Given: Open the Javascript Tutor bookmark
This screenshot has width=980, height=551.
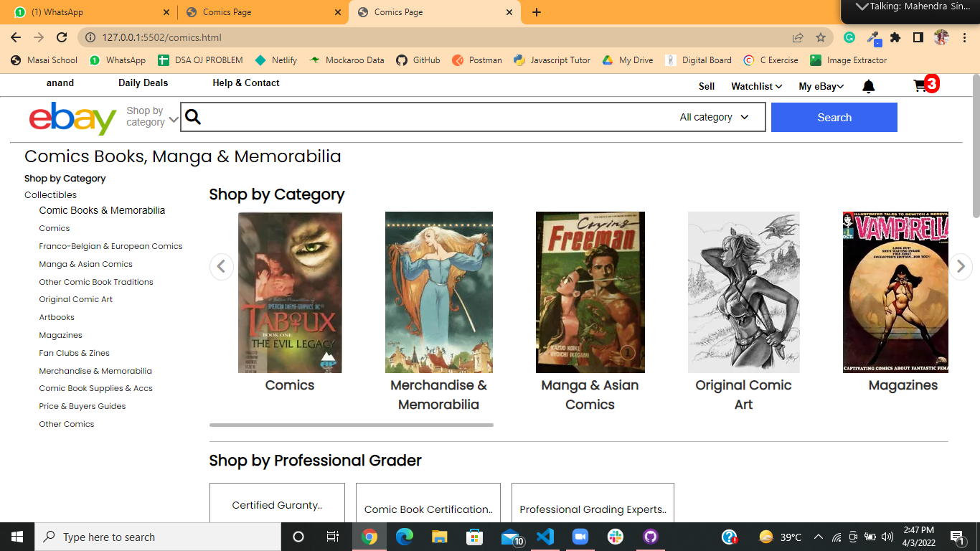Looking at the screenshot, I should [x=552, y=60].
